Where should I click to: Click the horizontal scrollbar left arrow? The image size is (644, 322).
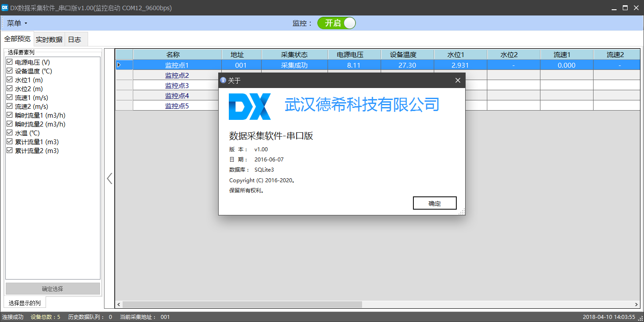pos(119,305)
